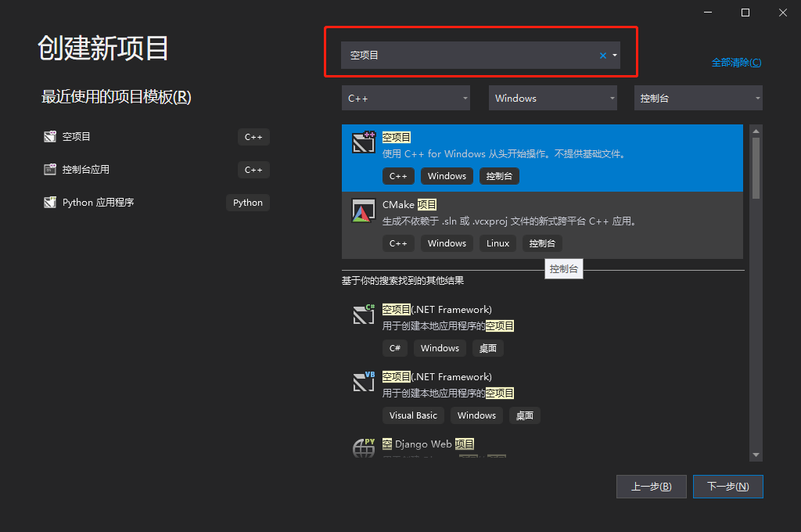Select the C# 空项目(.NET Framework) template title
The image size is (801, 532).
click(437, 310)
